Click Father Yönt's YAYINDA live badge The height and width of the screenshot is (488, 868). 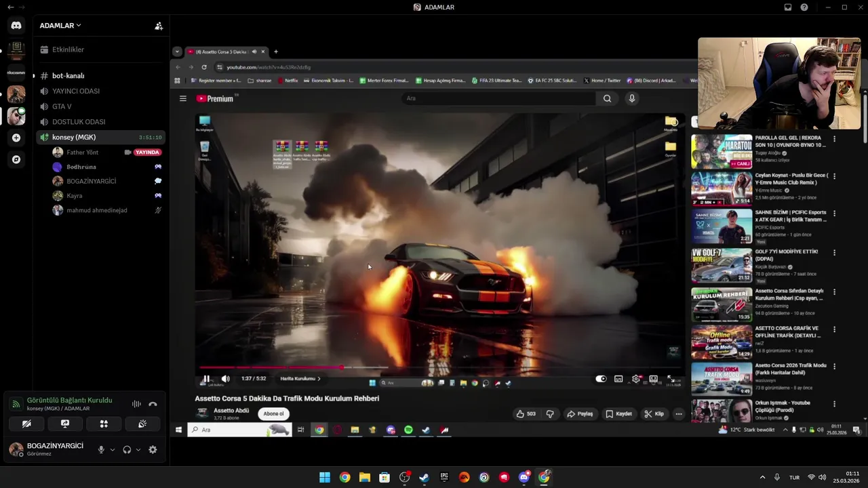(x=147, y=152)
